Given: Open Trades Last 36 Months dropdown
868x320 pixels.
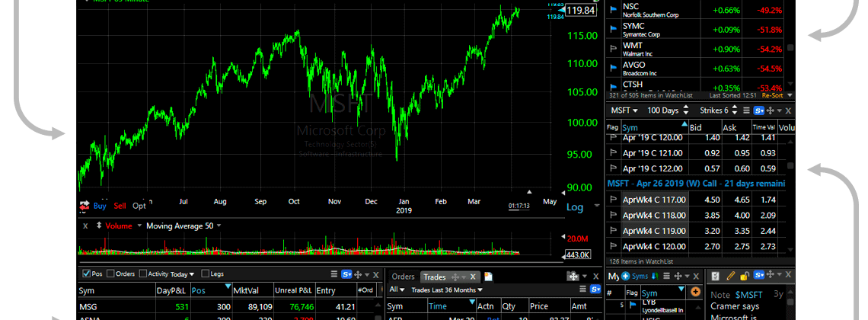Looking at the screenshot, I should (447, 290).
